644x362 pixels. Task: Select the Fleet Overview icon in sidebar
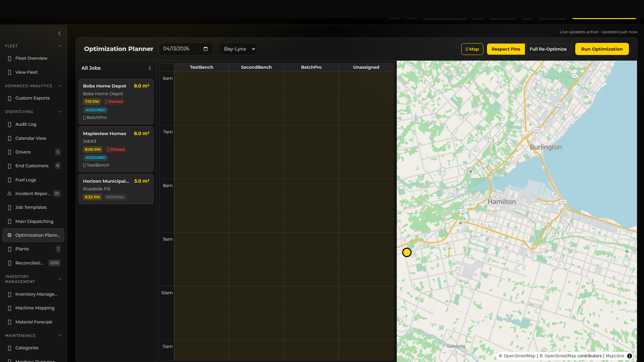pyautogui.click(x=9, y=58)
